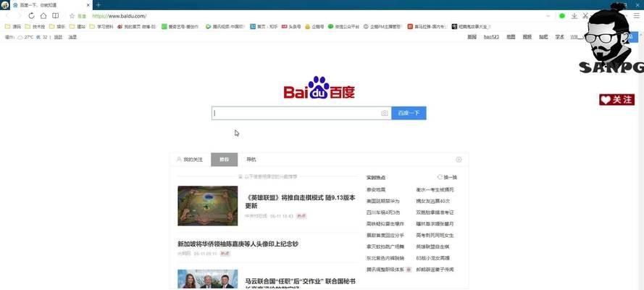Open hot topic 83版小龙女离婚

(433, 258)
